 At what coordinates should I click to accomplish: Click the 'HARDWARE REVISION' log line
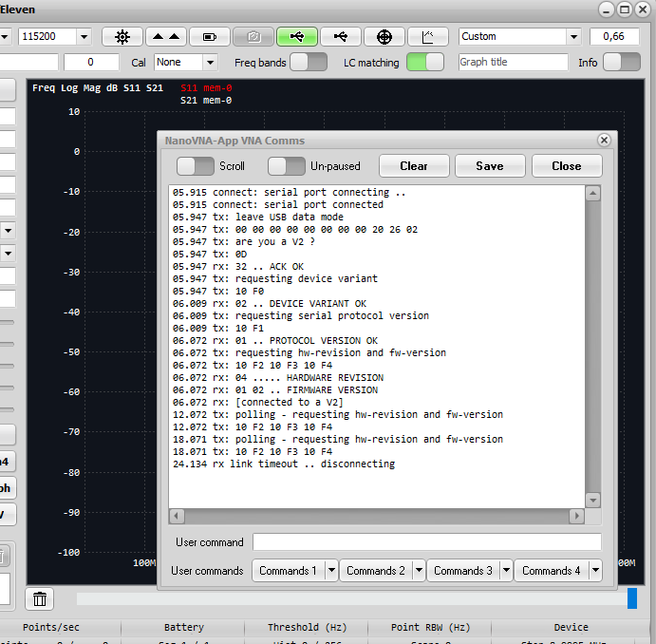(x=278, y=378)
